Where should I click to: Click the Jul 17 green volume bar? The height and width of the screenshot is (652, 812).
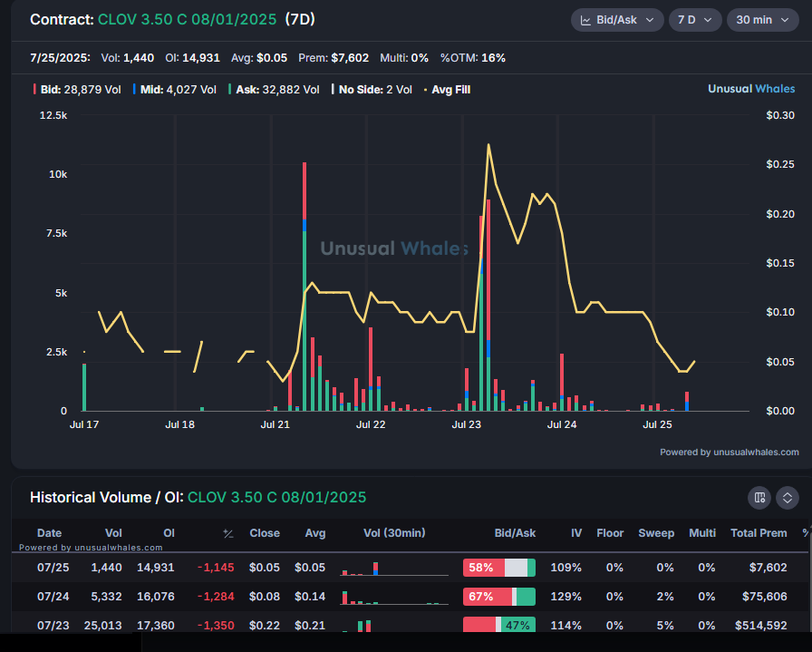click(x=84, y=387)
